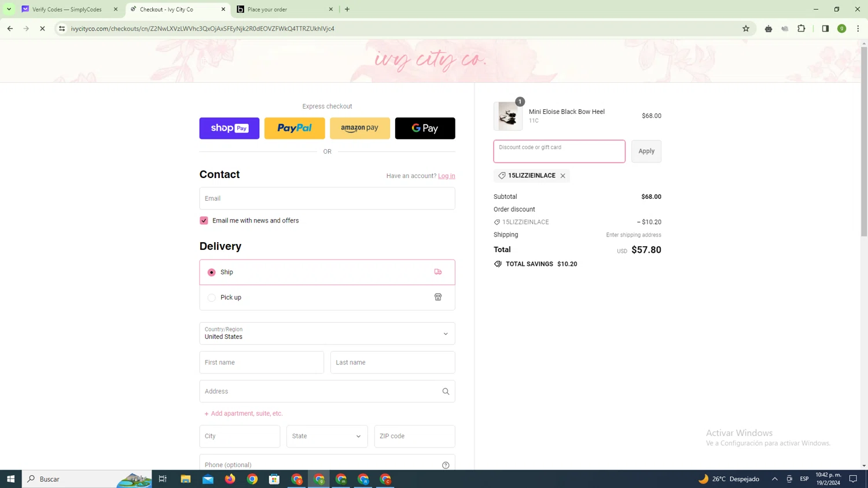Pay with Shop Pay express checkout

[x=230, y=128]
